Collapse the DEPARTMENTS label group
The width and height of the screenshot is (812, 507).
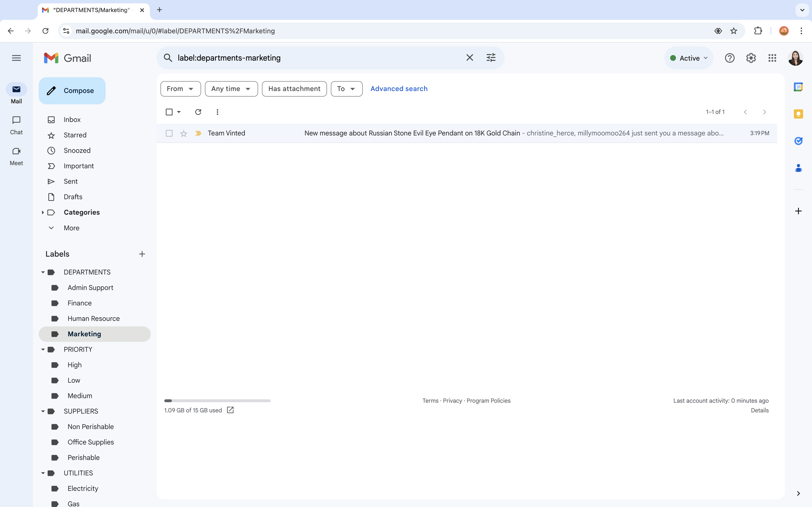point(43,272)
